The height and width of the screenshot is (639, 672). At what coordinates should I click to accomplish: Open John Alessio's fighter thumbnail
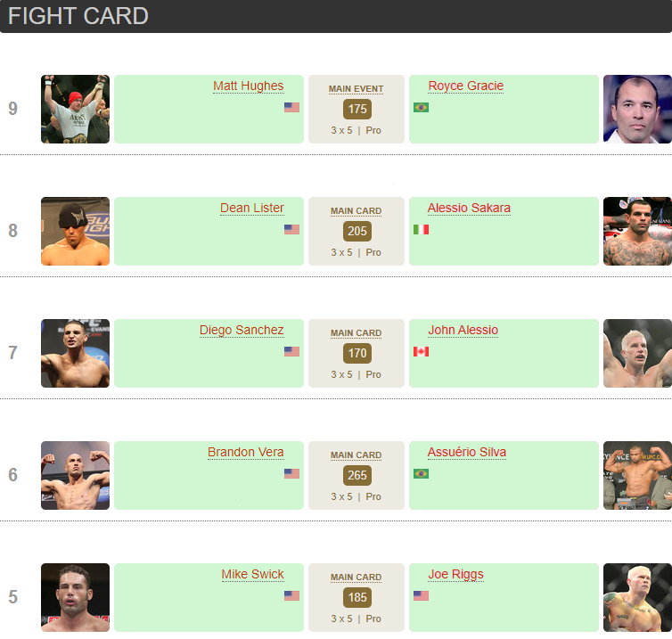tap(637, 353)
